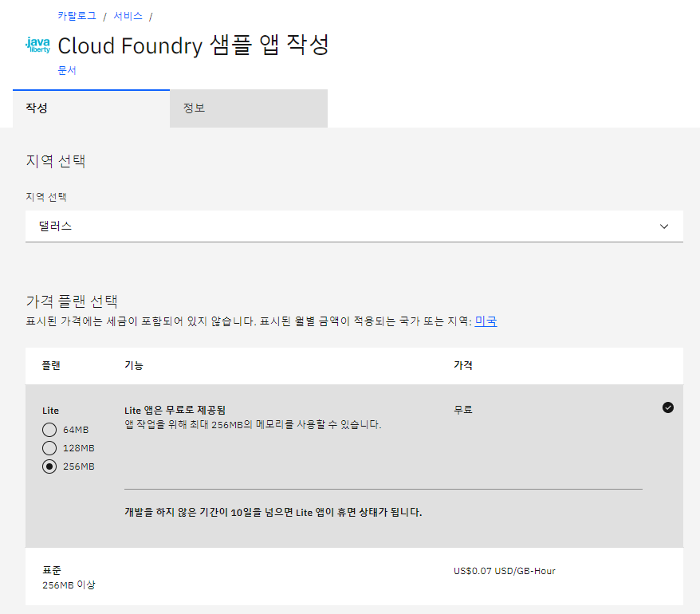Switch to the 작성 tab

91,108
